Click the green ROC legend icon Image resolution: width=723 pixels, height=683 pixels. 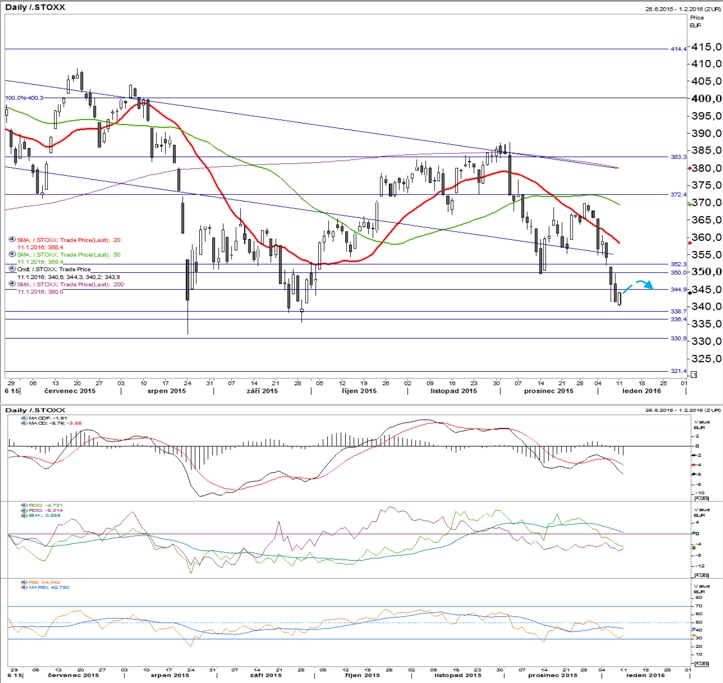point(24,505)
